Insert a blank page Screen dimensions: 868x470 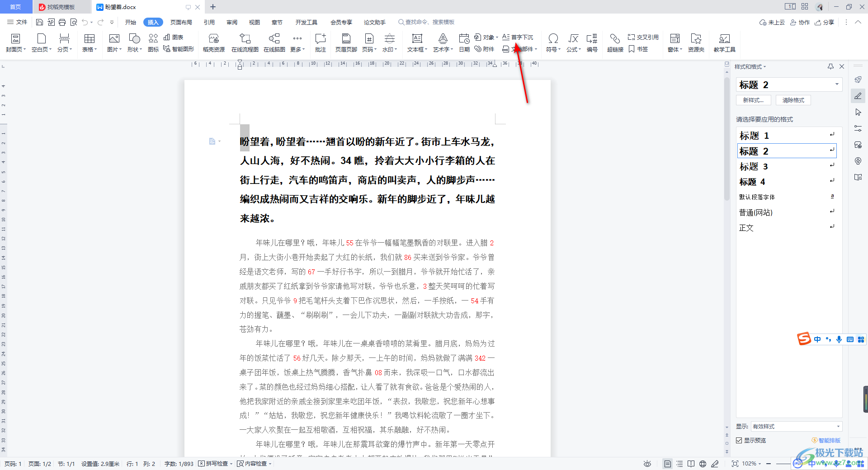[x=41, y=43]
